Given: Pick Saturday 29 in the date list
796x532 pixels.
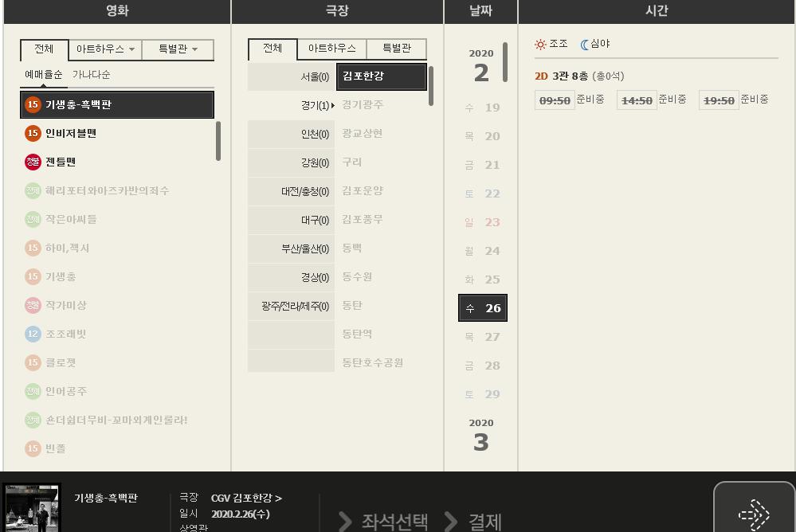Looking at the screenshot, I should [483, 394].
